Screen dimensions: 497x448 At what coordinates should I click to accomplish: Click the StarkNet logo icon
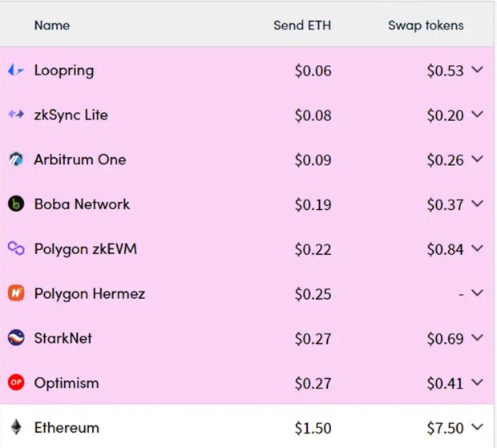tap(16, 337)
